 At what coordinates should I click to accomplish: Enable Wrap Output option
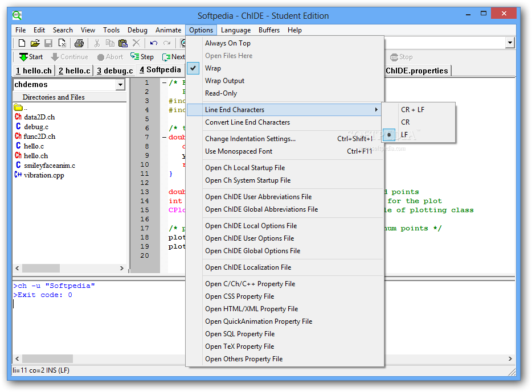tap(285, 81)
